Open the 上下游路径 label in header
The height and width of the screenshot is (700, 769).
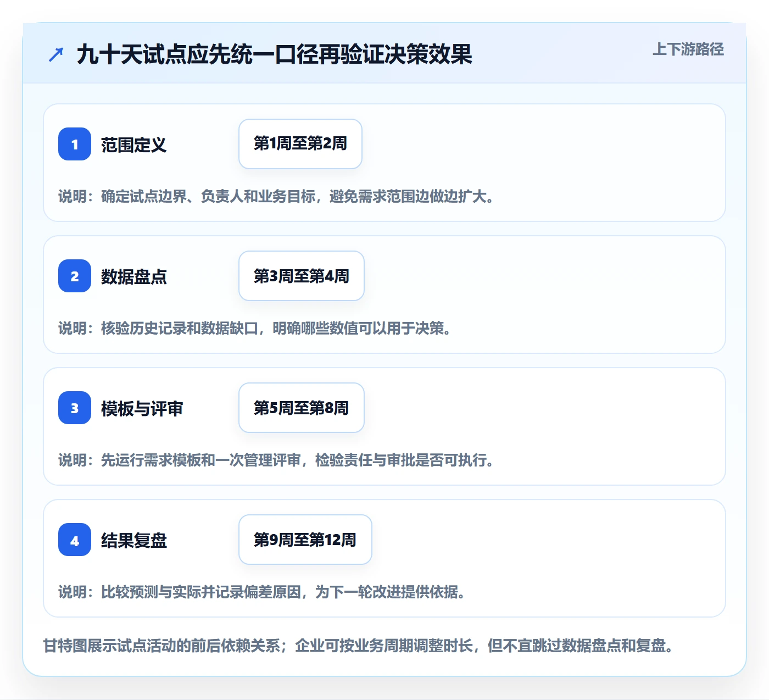coord(688,49)
